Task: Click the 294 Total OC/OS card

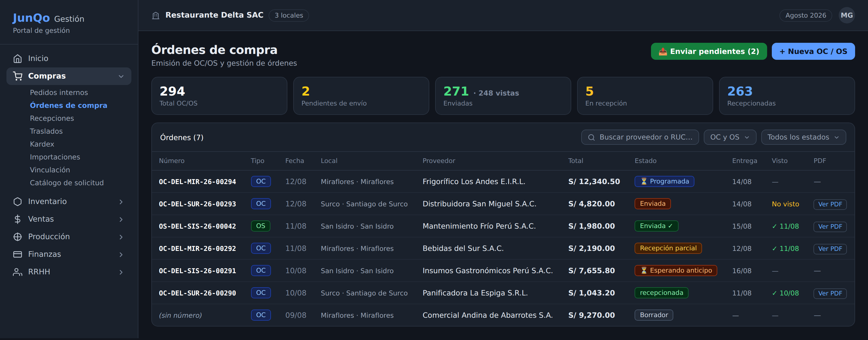Action: (219, 96)
